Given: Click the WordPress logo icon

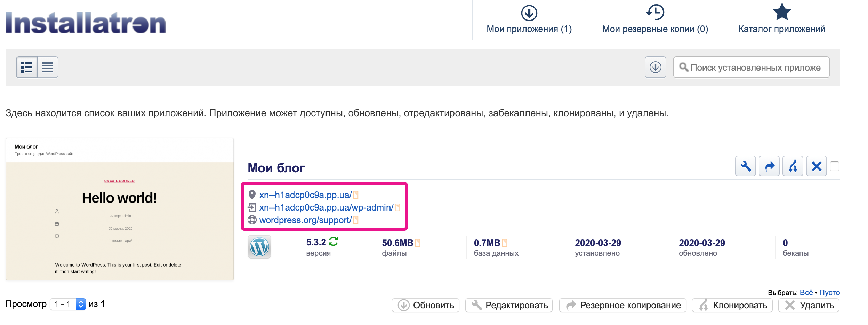Looking at the screenshot, I should 259,247.
